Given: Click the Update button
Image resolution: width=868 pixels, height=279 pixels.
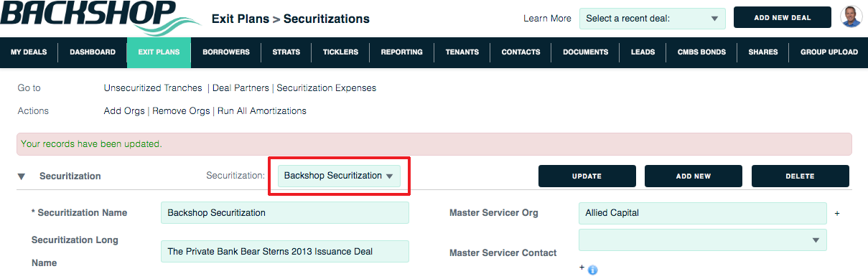Looking at the screenshot, I should coord(587,176).
